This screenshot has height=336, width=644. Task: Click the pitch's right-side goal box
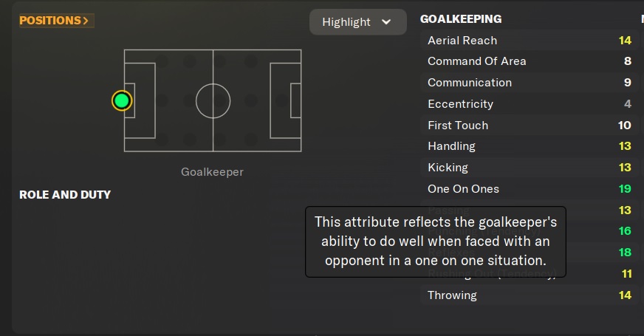295,100
